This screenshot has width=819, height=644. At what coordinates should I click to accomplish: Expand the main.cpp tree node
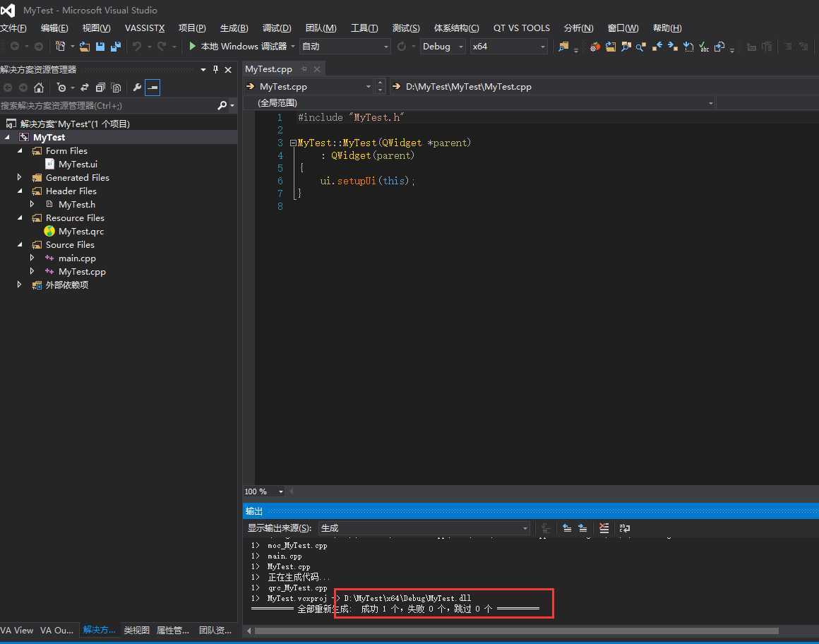[x=32, y=258]
